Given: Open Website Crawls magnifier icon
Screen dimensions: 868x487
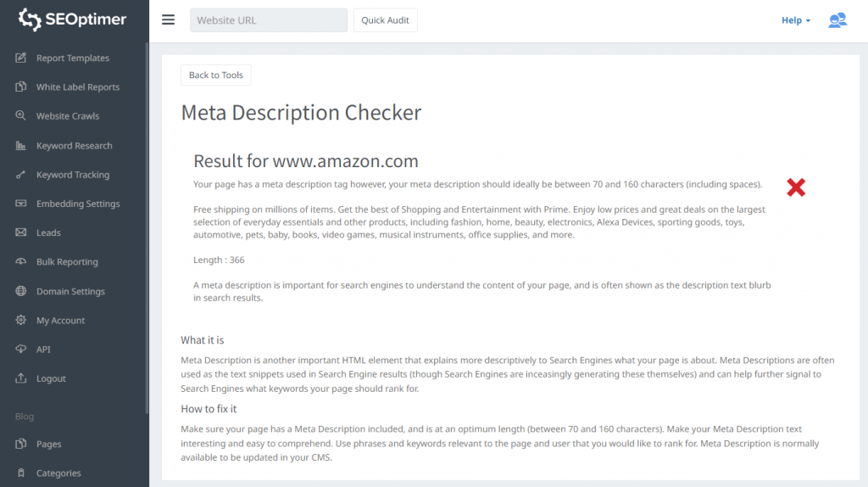Looking at the screenshot, I should 20,116.
